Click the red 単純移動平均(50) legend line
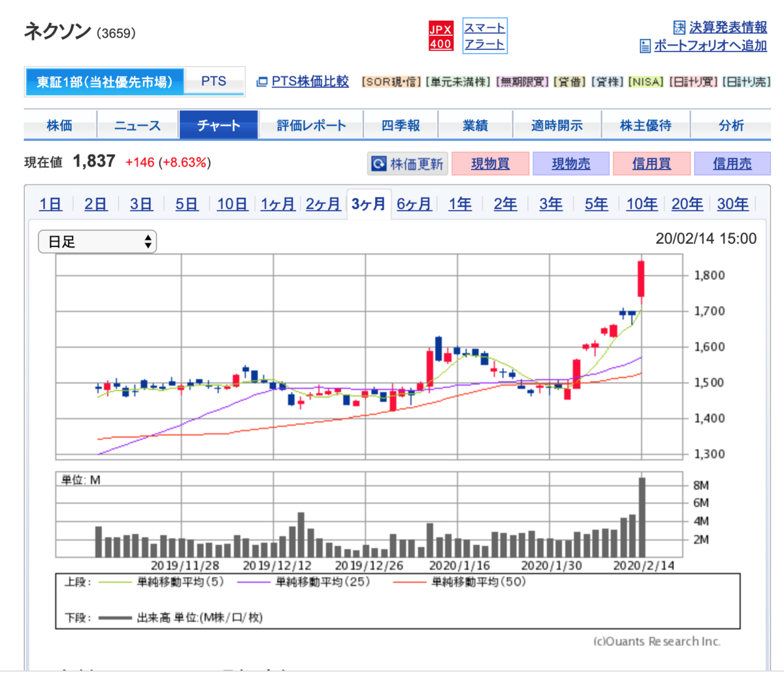 pos(410,582)
